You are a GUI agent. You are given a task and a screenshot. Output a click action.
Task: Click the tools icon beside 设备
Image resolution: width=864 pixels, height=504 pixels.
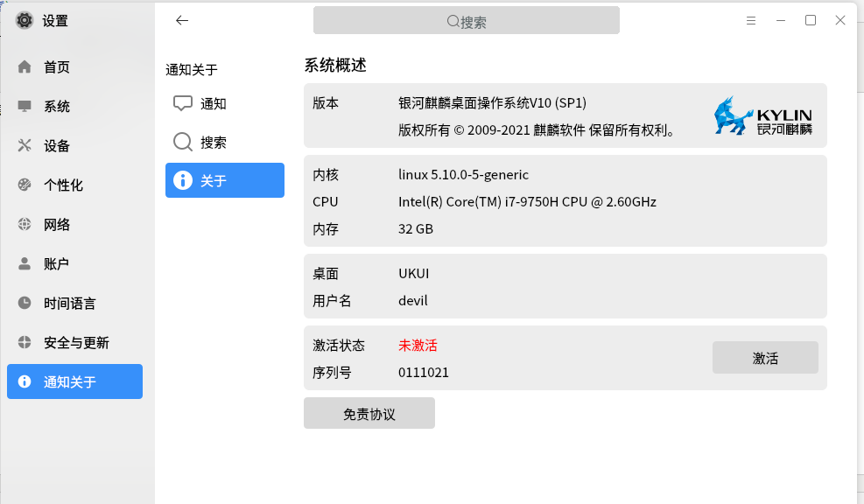point(25,145)
